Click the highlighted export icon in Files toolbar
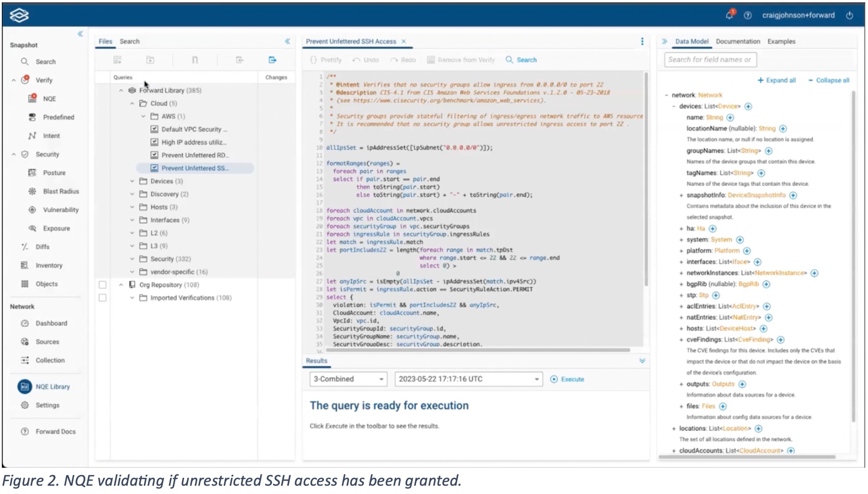868x494 pixels. tap(272, 60)
